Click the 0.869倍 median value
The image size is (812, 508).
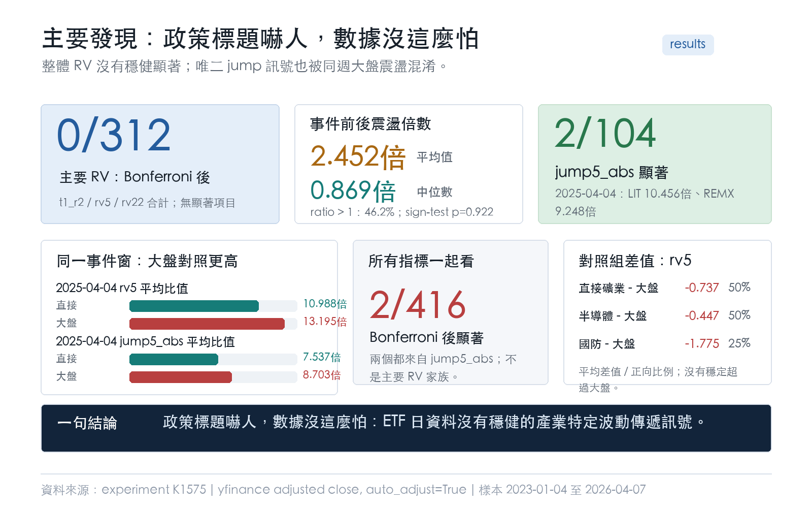click(353, 191)
